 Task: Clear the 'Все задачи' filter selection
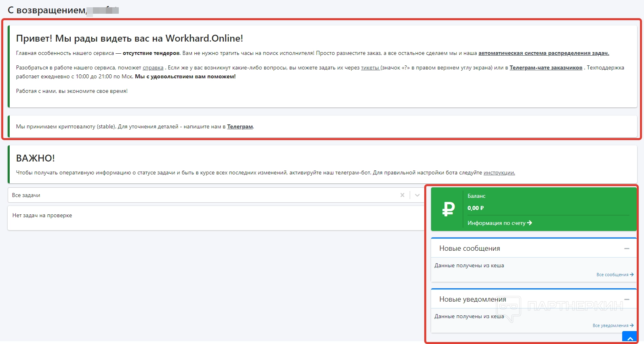[402, 195]
